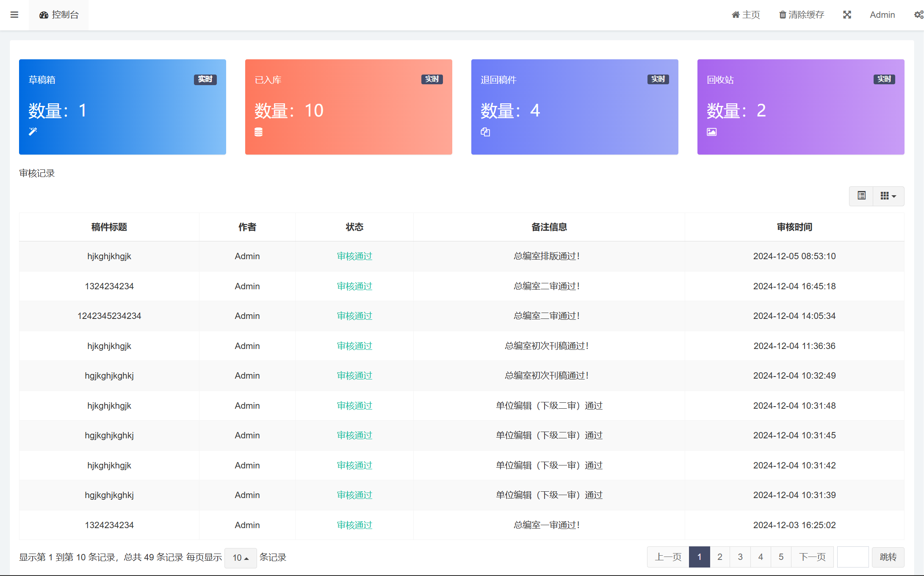Image resolution: width=924 pixels, height=576 pixels.
Task: Click copy icon in 退回稿件 card
Action: pyautogui.click(x=485, y=132)
